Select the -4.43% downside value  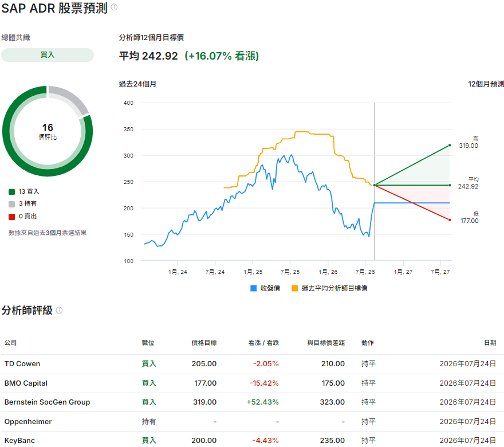pyautogui.click(x=266, y=440)
